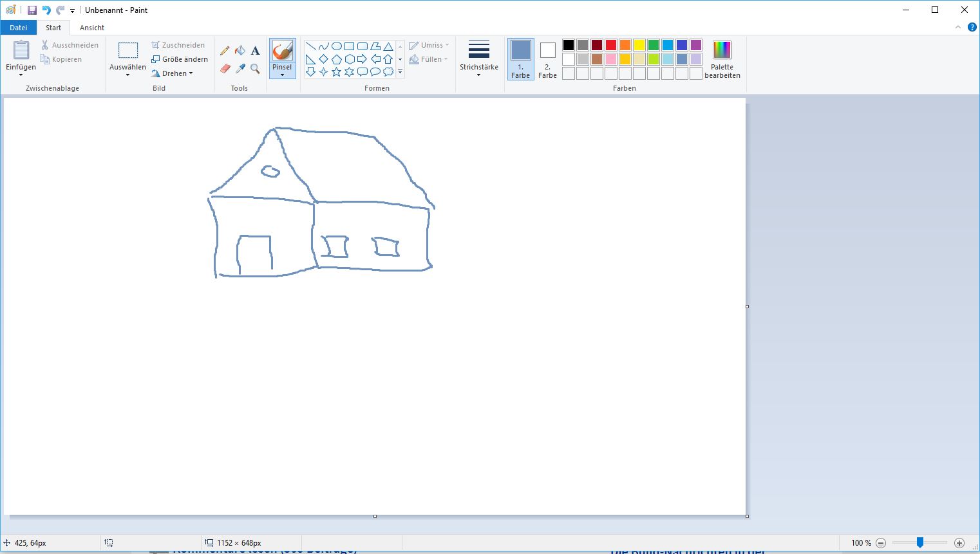Open the Datei menu
This screenshot has width=980, height=554.
pos(19,28)
